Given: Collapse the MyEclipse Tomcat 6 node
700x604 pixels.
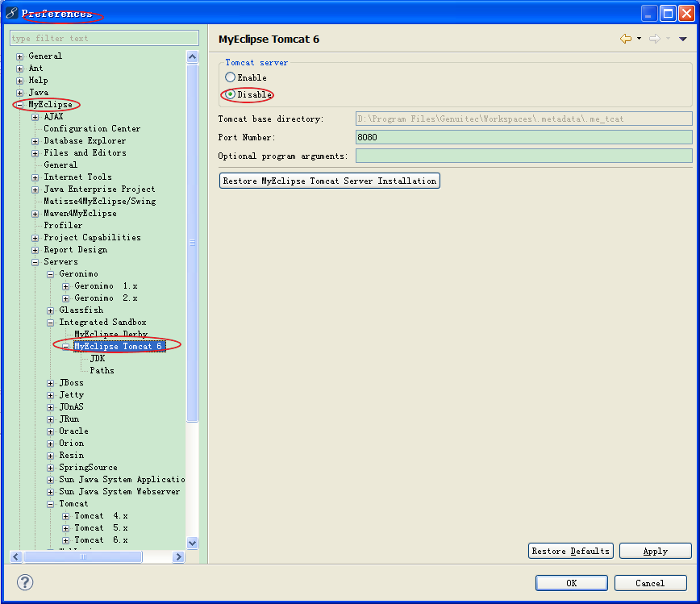Looking at the screenshot, I should 65,347.
